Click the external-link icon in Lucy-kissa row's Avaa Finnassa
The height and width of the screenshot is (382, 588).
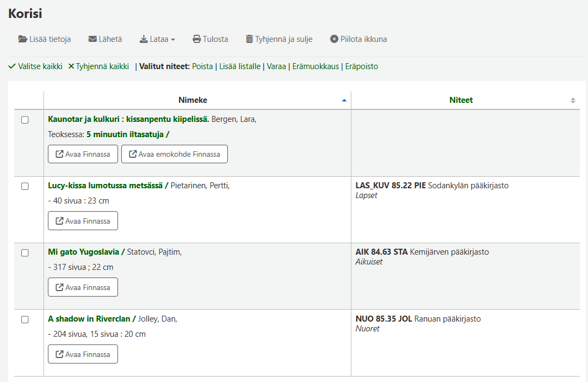click(x=59, y=221)
